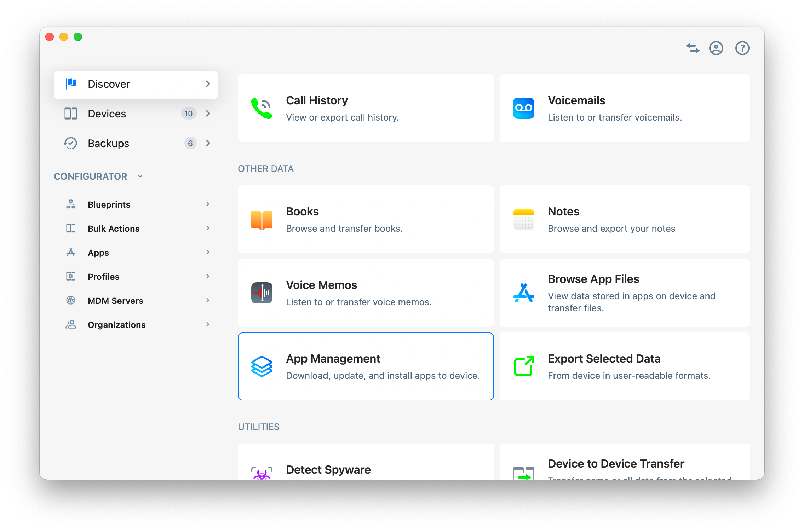The height and width of the screenshot is (532, 804).
Task: Click the Browse App Files icon
Action: 523,293
